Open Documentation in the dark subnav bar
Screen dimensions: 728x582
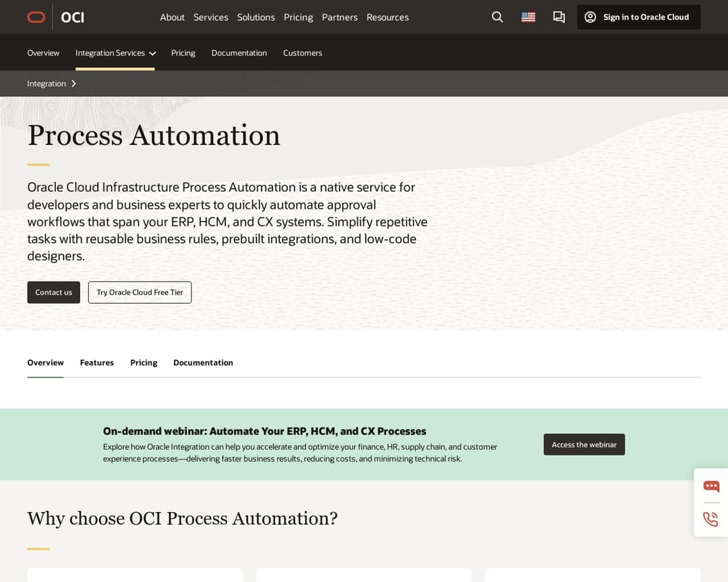pos(239,53)
